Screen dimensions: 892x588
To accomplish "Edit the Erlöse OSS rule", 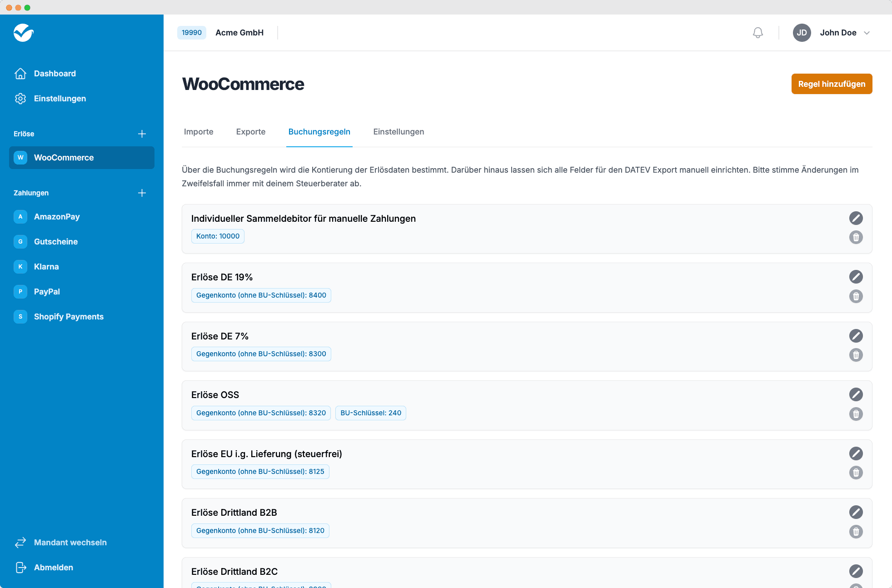I will click(856, 394).
